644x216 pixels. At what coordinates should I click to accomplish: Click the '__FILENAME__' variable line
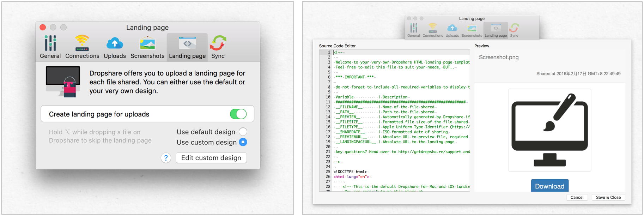click(385, 107)
